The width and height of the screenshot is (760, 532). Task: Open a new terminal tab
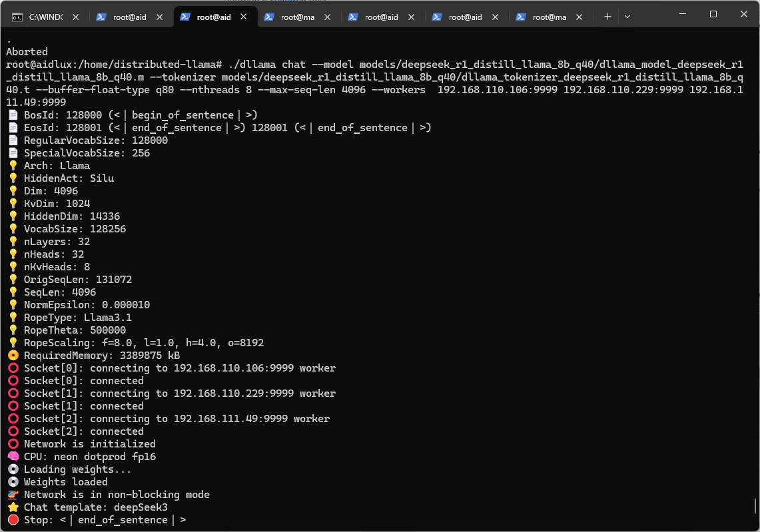pyautogui.click(x=608, y=17)
